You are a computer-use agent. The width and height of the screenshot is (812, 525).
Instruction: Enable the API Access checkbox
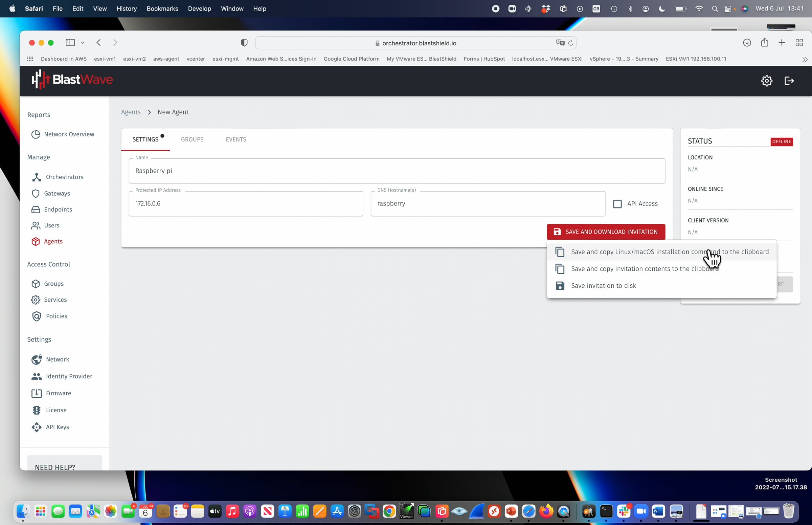617,204
